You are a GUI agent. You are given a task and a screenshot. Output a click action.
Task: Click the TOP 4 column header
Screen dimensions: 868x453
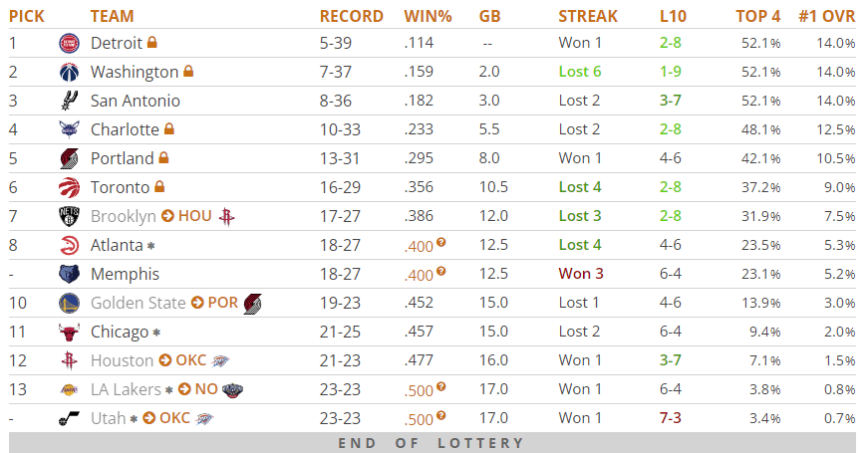(x=757, y=16)
